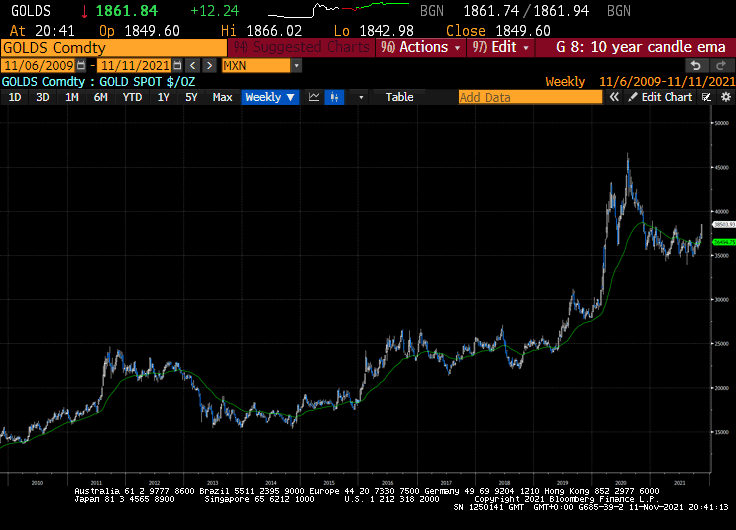Click the Lo 1842.98 value
736x530 pixels.
(x=374, y=31)
